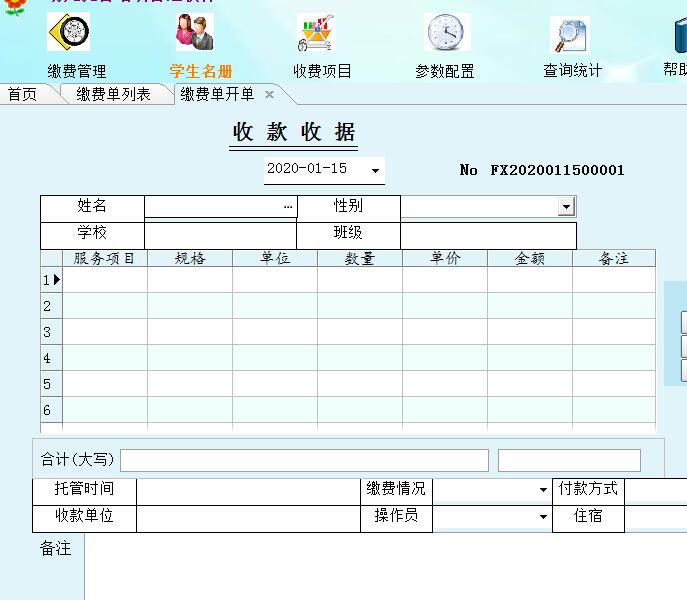Expand the 性别 dropdown
This screenshot has width=687, height=600.
pos(566,206)
